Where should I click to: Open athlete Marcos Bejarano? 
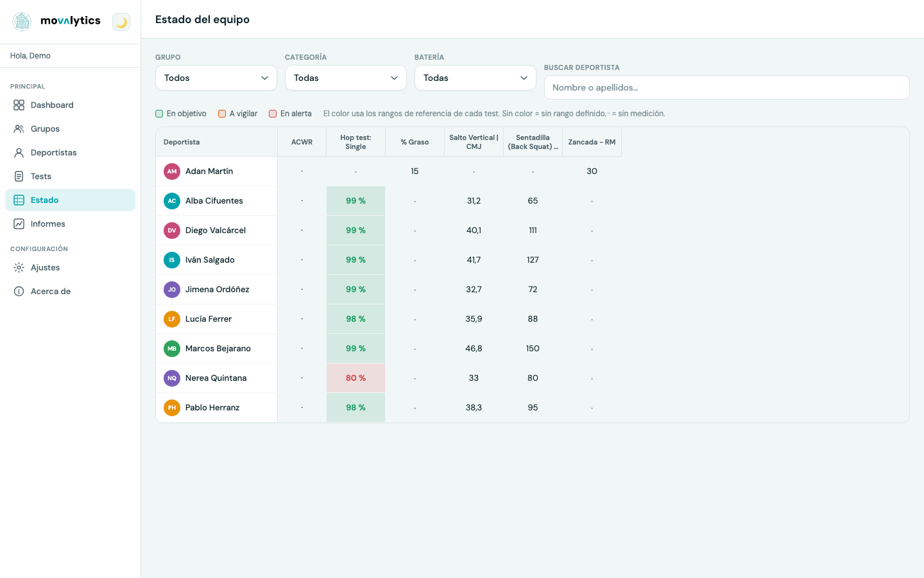click(x=218, y=349)
